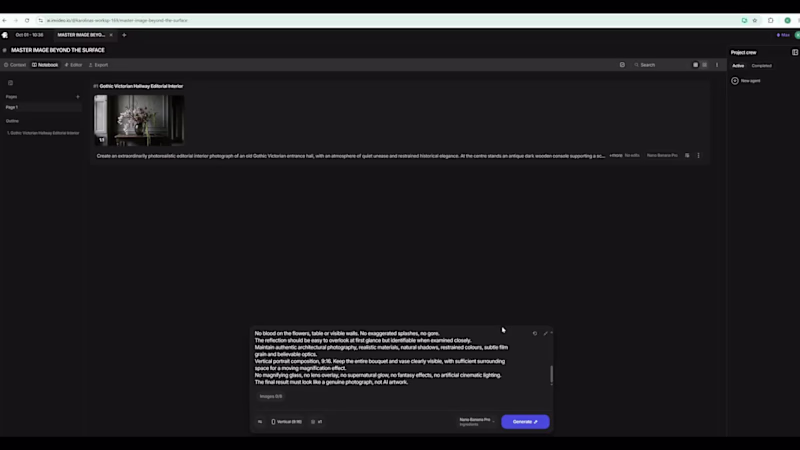Viewport: 800px width, 450px height.
Task: Switch to grid view layout
Action: tap(695, 65)
